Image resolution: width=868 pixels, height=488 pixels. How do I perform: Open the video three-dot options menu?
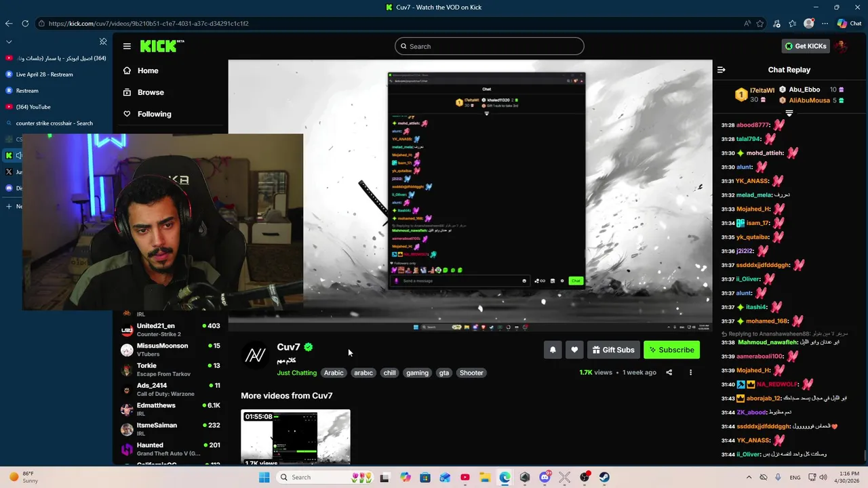pyautogui.click(x=690, y=372)
